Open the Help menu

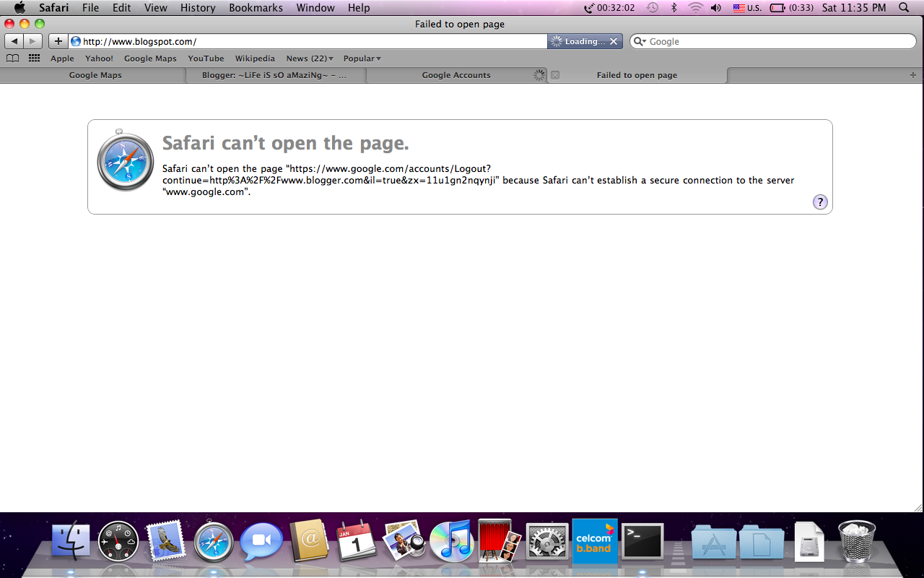point(359,8)
